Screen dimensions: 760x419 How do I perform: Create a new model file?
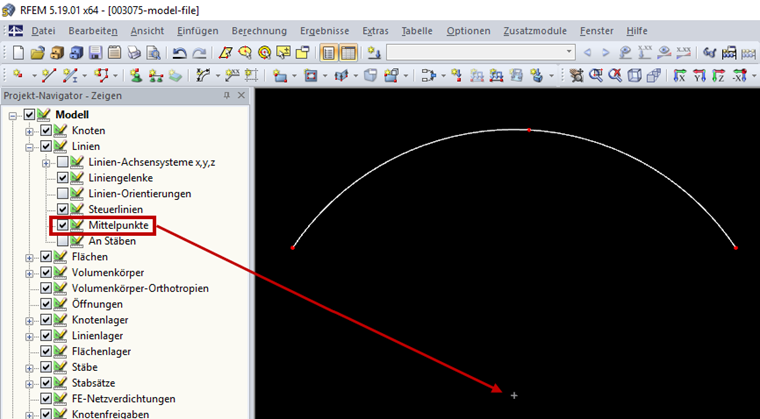point(17,52)
